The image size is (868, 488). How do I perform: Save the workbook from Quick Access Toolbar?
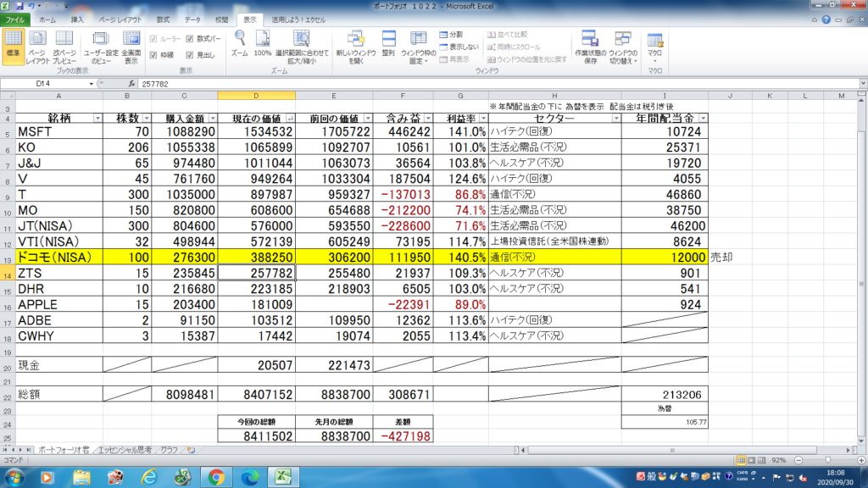pyautogui.click(x=19, y=6)
